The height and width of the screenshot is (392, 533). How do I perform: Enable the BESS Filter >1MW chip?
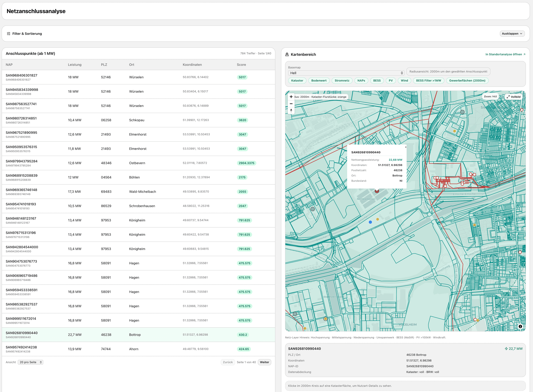[428, 80]
